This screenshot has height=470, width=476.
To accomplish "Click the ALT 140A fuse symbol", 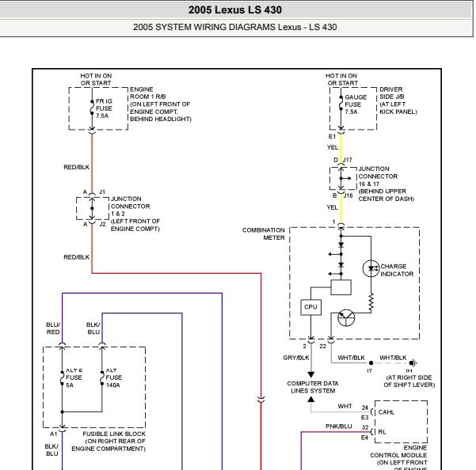I will tap(102, 377).
